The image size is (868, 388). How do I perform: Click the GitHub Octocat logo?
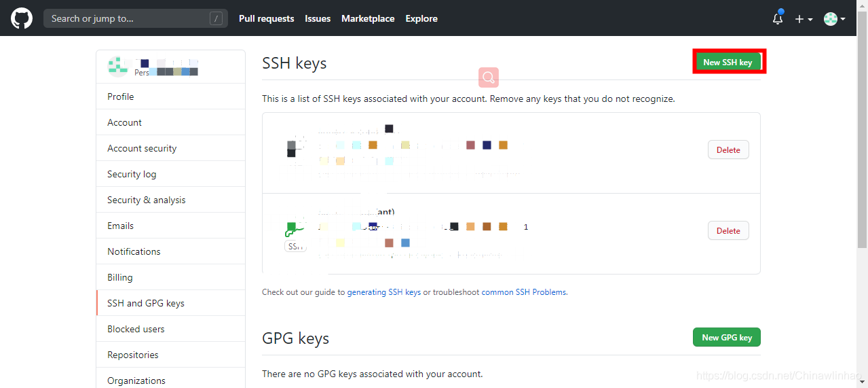click(22, 18)
